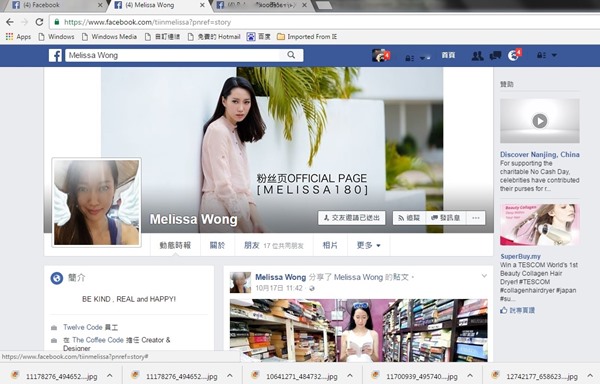Click the user avatar in header
The width and height of the screenshot is (600, 384).
pos(379,55)
